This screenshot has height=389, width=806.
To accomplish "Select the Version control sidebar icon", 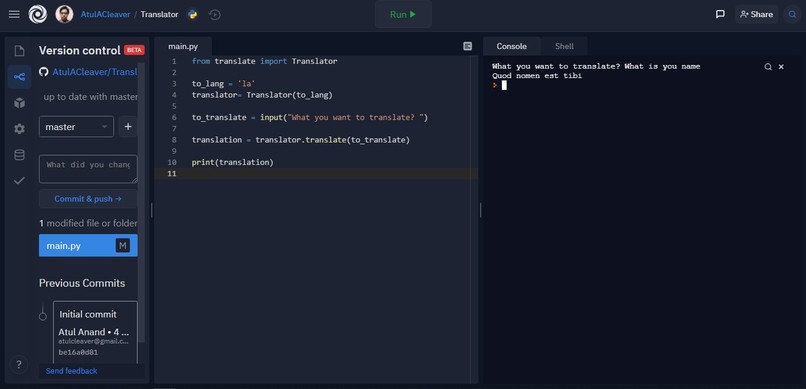I will (x=19, y=77).
